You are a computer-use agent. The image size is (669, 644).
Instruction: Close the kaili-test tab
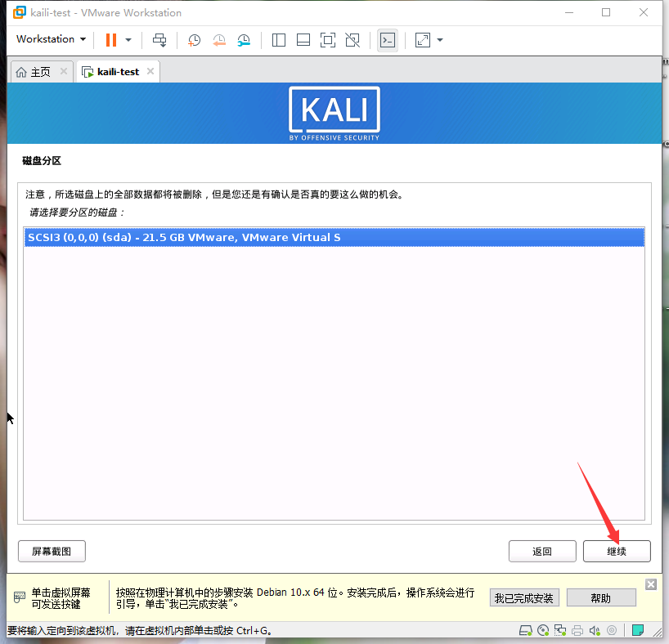(150, 71)
